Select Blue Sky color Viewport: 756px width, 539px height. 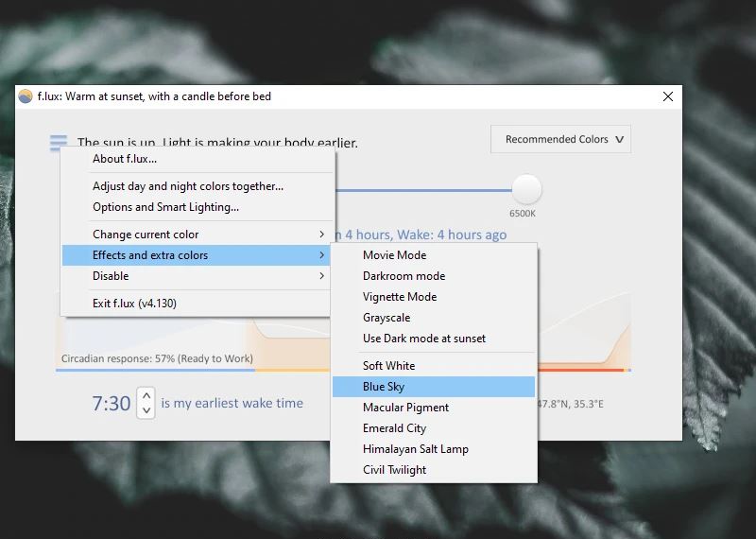434,387
